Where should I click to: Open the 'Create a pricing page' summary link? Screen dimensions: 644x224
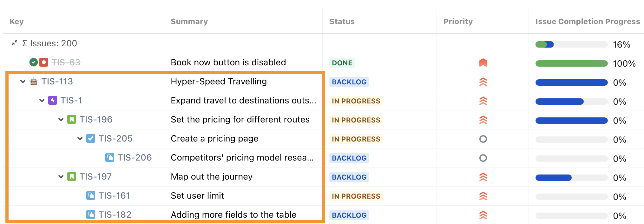[x=214, y=139]
